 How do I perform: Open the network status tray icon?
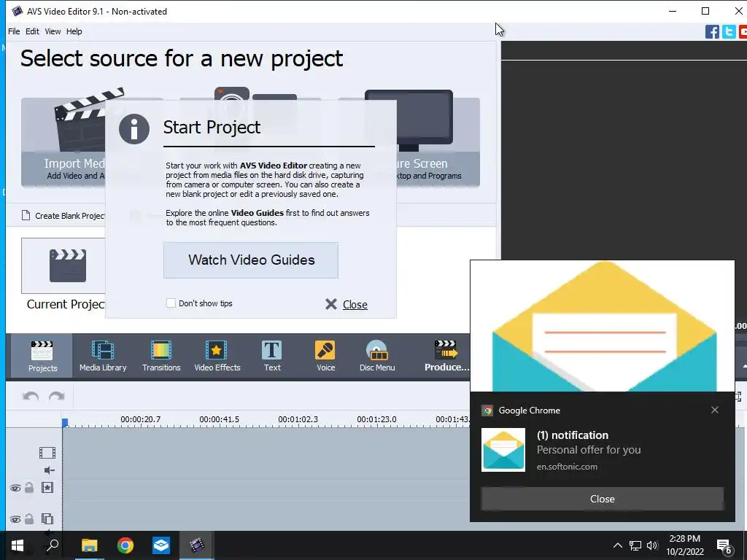635,545
